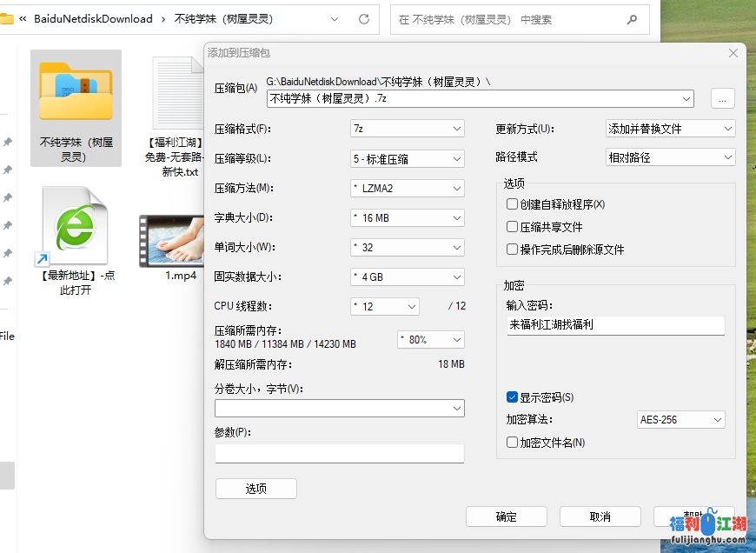The height and width of the screenshot is (553, 756).
Task: Click the search magnifier icon
Action: [x=633, y=18]
